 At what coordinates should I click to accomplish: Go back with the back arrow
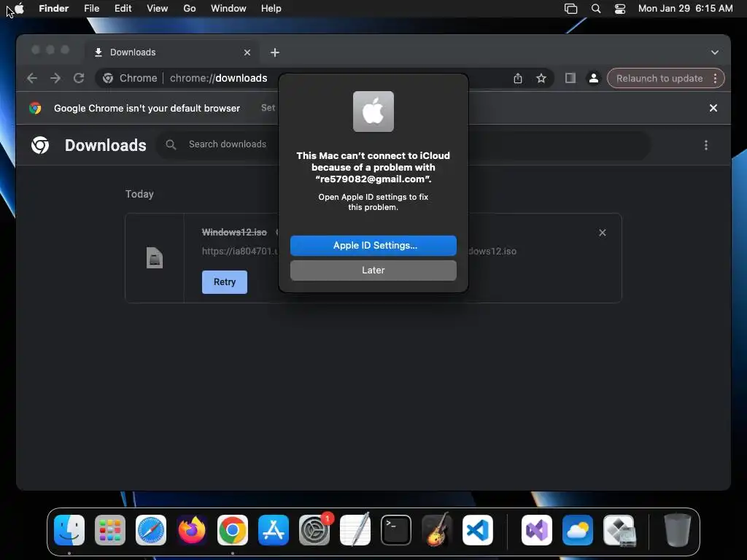[32, 78]
